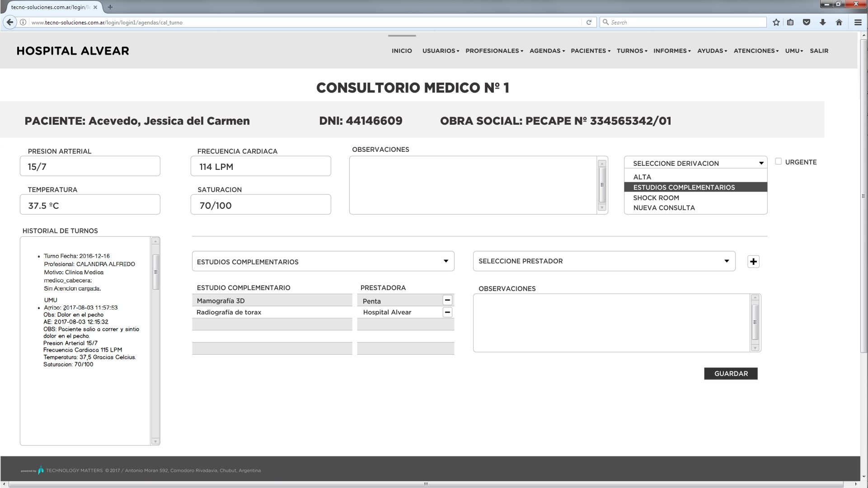Go to browser home page icon

click(839, 22)
